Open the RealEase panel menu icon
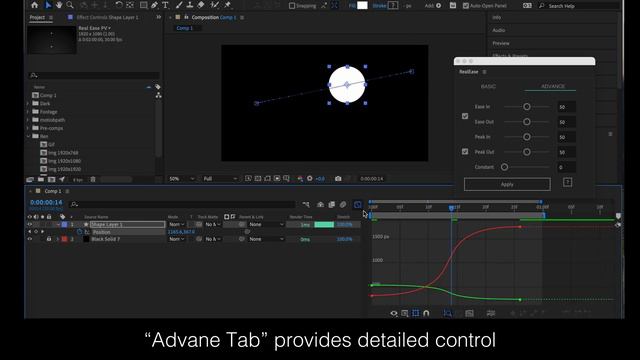Screen dimensions: 640x360 coord(484,72)
